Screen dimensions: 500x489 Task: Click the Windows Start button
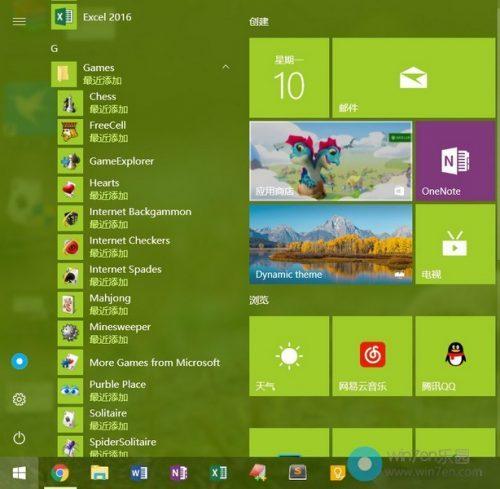click(x=19, y=473)
